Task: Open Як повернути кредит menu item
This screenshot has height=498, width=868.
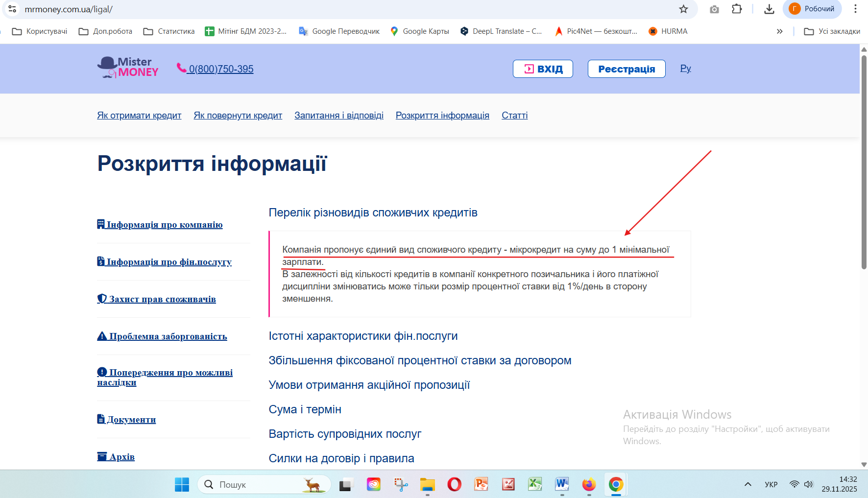Action: [x=238, y=116]
